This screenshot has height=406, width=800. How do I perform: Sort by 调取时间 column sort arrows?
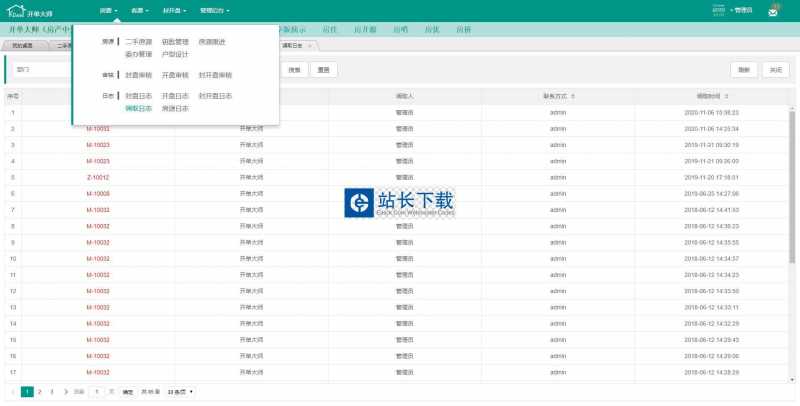[727, 96]
